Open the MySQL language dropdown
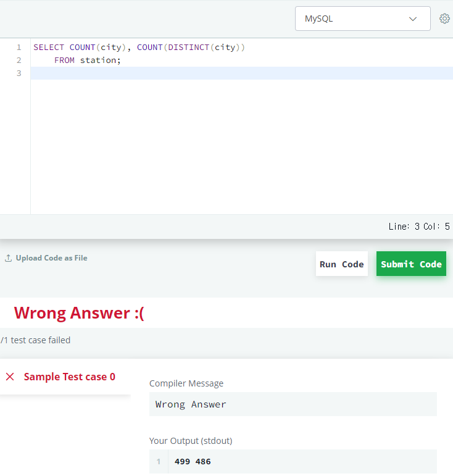This screenshot has width=453, height=476. [x=362, y=19]
